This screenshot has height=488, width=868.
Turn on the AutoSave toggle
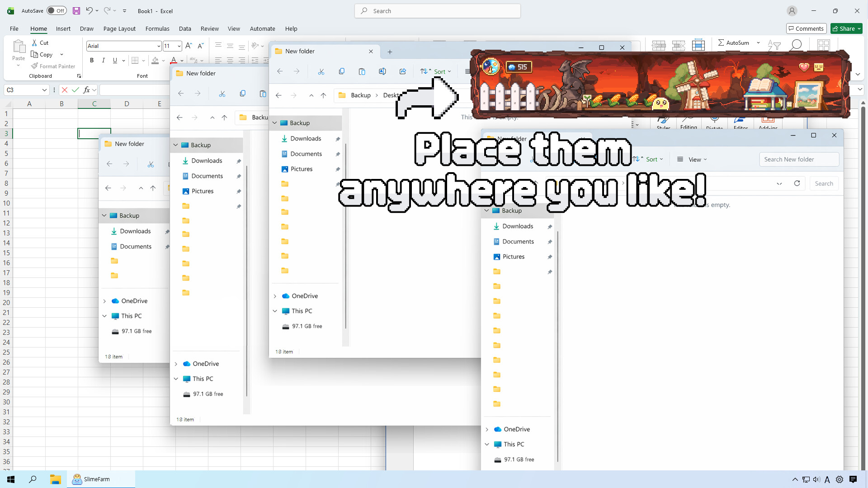coord(57,11)
